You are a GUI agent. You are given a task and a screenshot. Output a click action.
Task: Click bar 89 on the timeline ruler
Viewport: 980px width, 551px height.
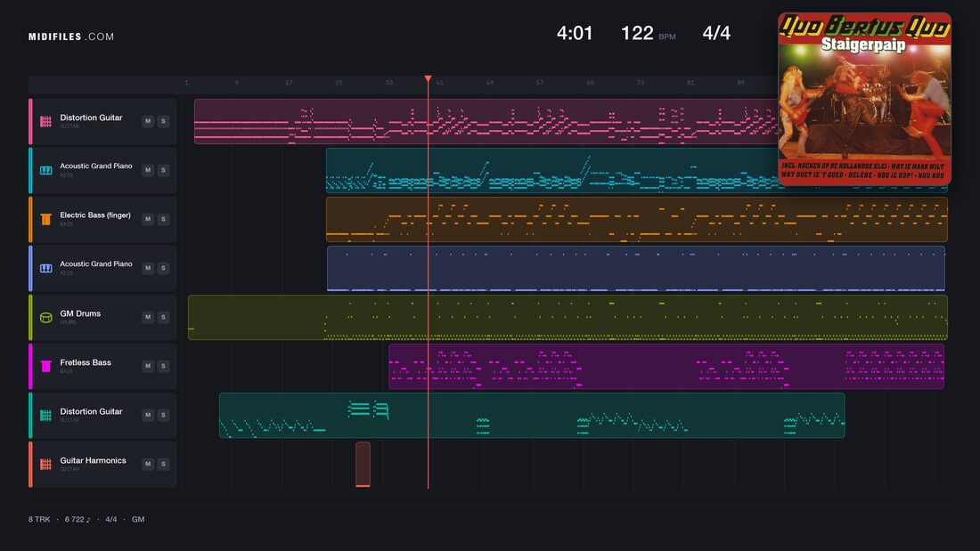click(740, 83)
